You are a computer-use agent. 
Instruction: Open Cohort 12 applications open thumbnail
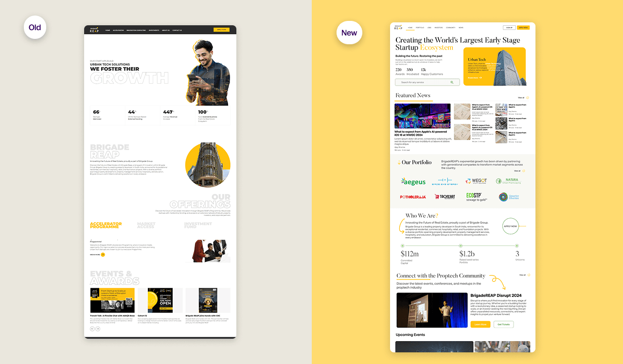point(160,300)
